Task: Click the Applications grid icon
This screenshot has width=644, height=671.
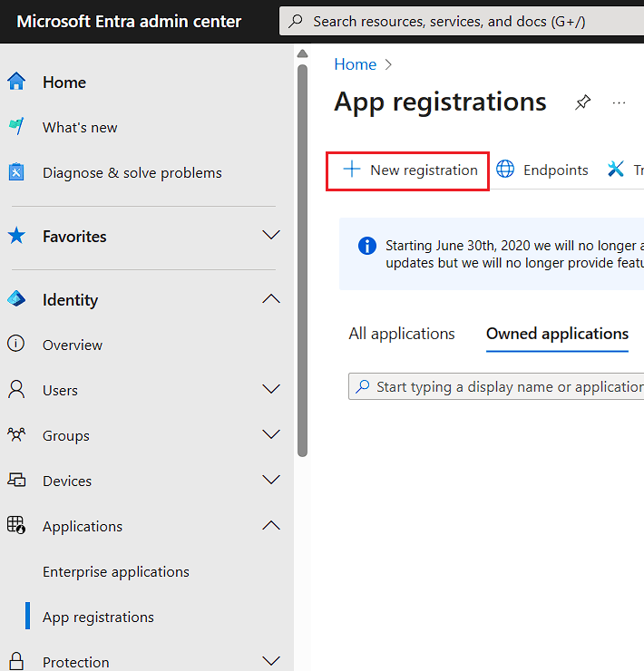Action: [16, 525]
